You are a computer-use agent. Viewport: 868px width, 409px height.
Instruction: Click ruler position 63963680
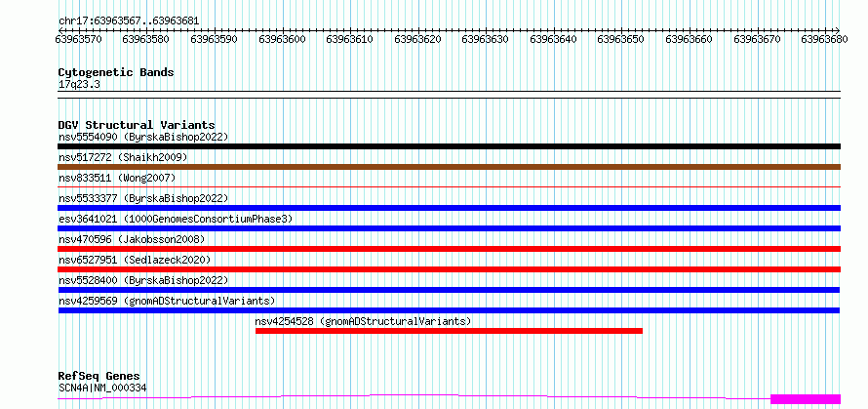pyautogui.click(x=825, y=39)
